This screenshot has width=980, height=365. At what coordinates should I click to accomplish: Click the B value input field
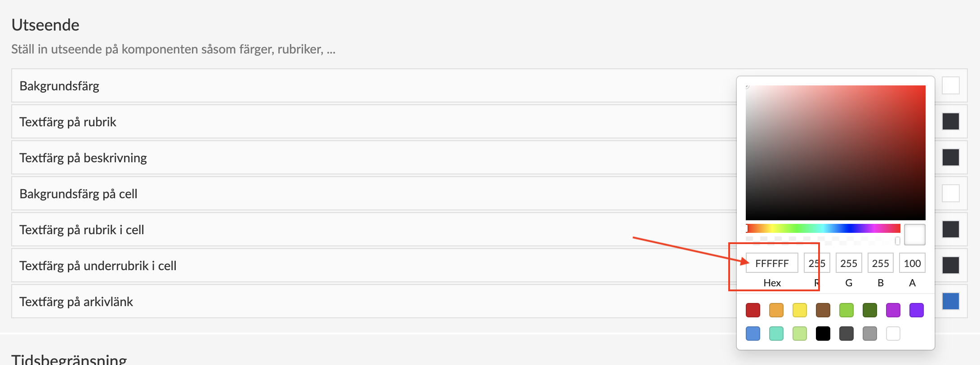click(x=880, y=263)
